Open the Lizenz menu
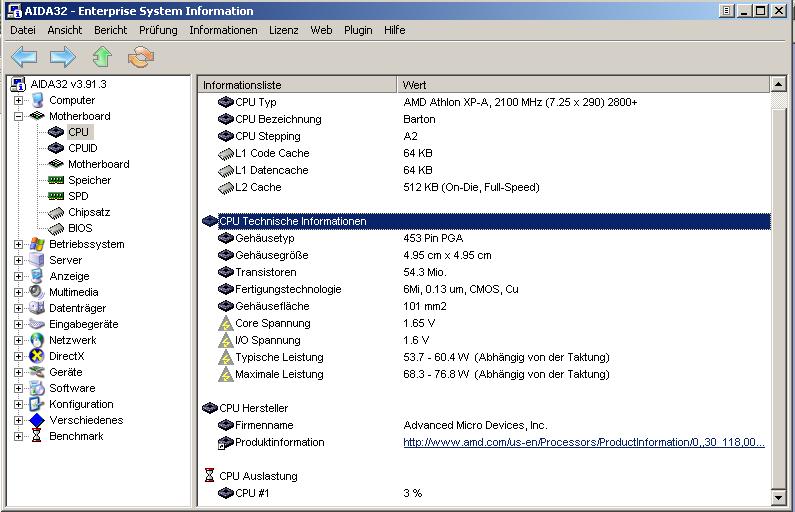 click(x=283, y=30)
